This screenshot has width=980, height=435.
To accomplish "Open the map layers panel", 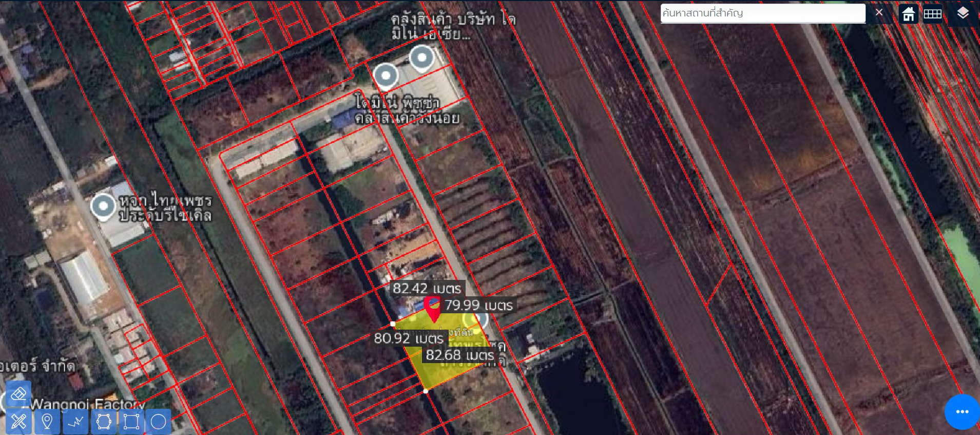I will 963,13.
